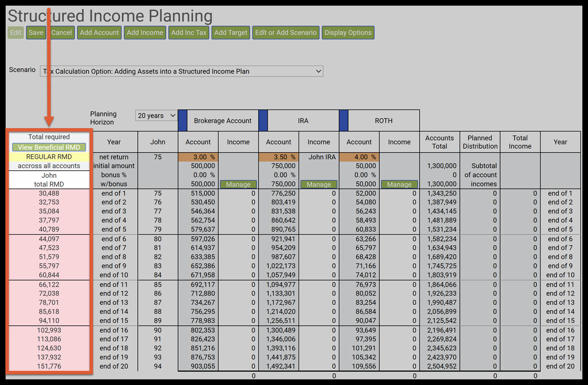The image size is (588, 385).
Task: Click Brokerage initial amount row 500,000
Action: pyautogui.click(x=203, y=166)
